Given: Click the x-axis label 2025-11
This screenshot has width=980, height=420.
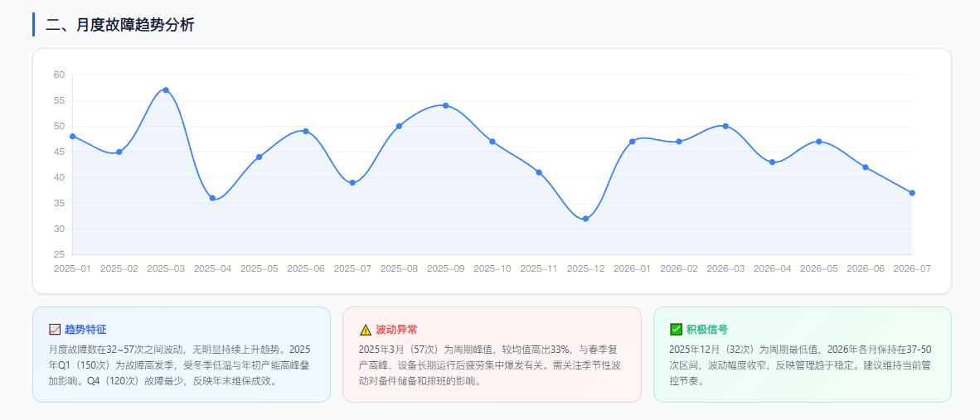Looking at the screenshot, I should tap(540, 268).
